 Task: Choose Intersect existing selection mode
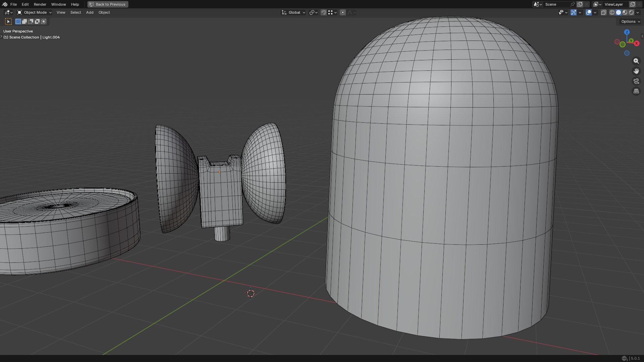[44, 21]
